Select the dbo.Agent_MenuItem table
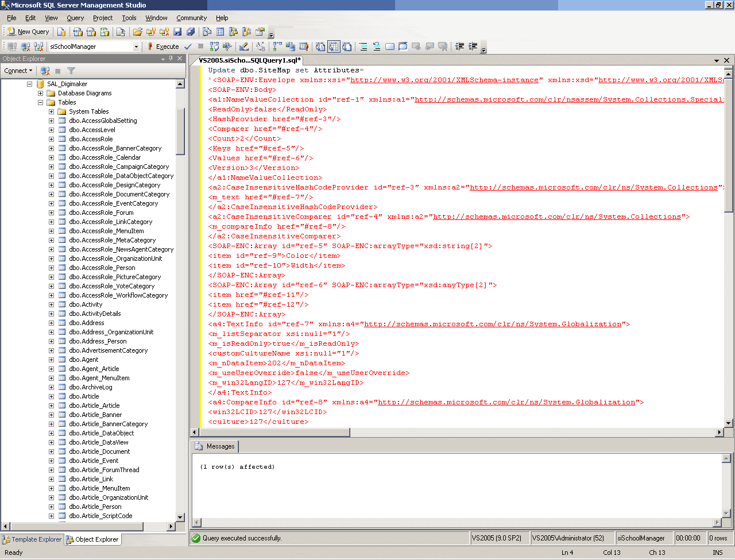Viewport: 735px width, 560px height. pos(99,378)
